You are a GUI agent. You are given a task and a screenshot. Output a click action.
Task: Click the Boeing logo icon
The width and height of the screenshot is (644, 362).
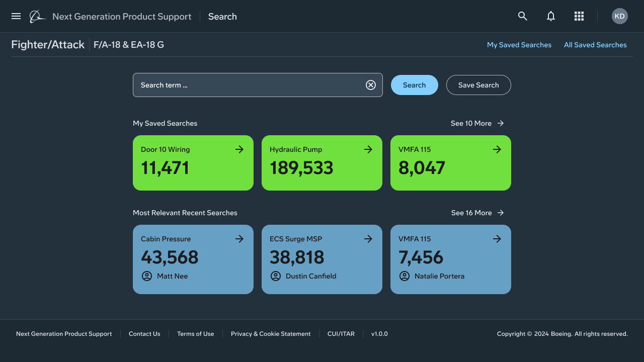point(37,16)
